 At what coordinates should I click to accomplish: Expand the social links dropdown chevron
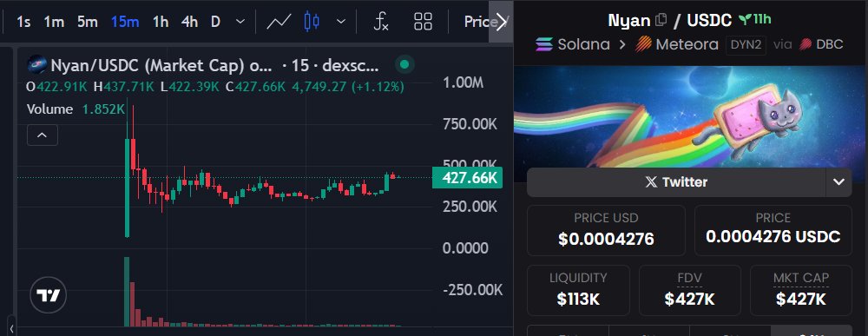tap(838, 182)
